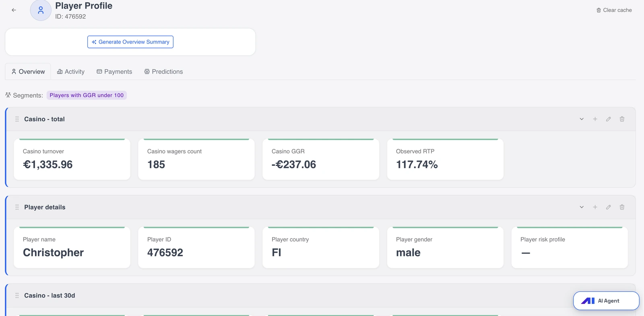Open the Predictions tab
This screenshot has width=644, height=316.
point(163,72)
